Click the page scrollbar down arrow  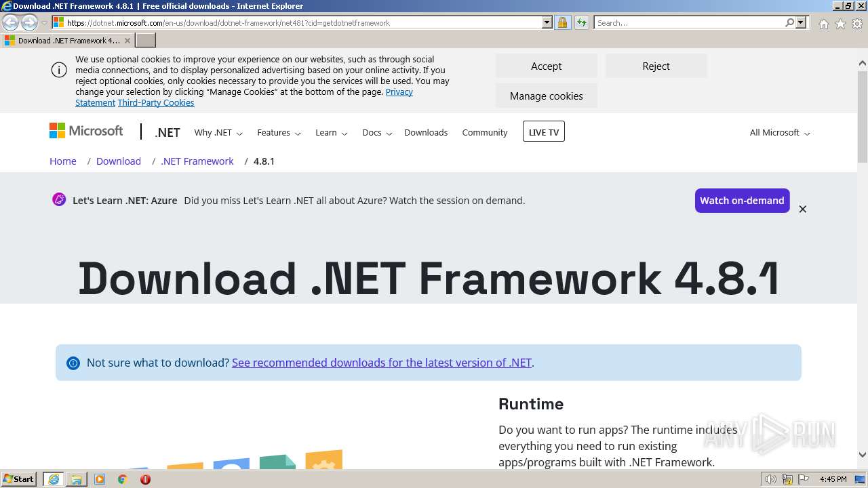tap(862, 455)
